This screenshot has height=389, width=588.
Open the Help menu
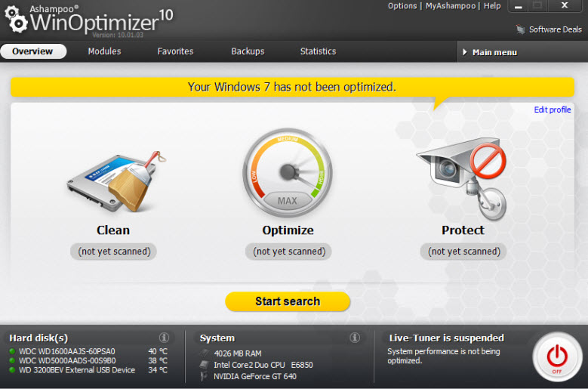tap(492, 6)
